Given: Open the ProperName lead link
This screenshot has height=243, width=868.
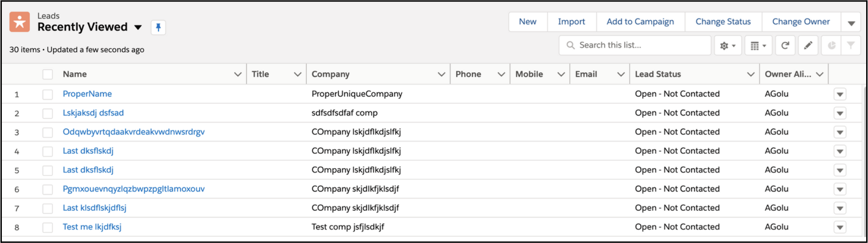Looking at the screenshot, I should 87,94.
